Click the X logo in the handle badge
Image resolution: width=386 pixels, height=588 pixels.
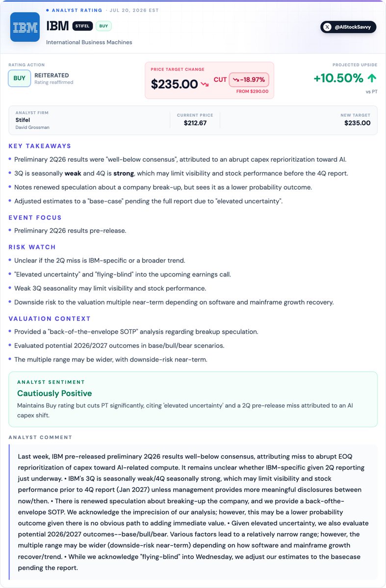coord(328,27)
